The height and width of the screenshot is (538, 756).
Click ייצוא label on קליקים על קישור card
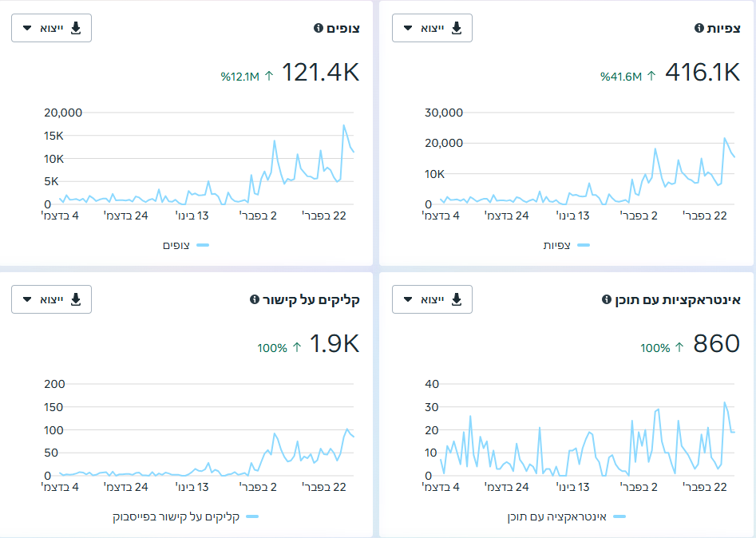(x=52, y=300)
